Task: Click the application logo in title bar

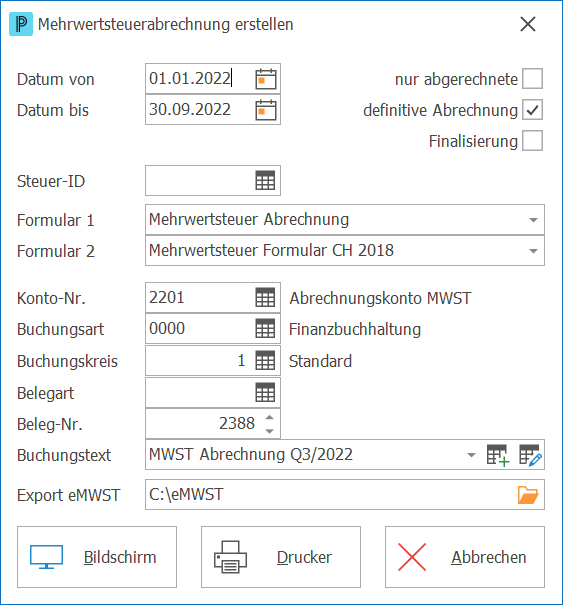Action: (21, 24)
